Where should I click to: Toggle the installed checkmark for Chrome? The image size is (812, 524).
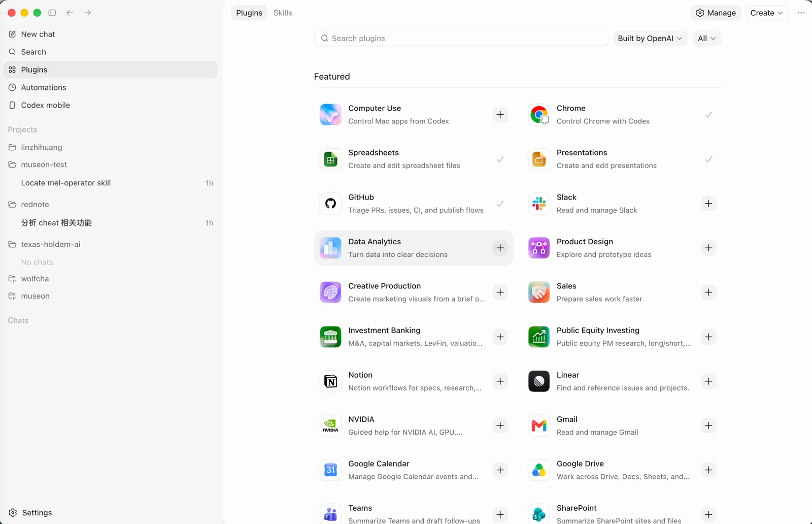click(708, 115)
